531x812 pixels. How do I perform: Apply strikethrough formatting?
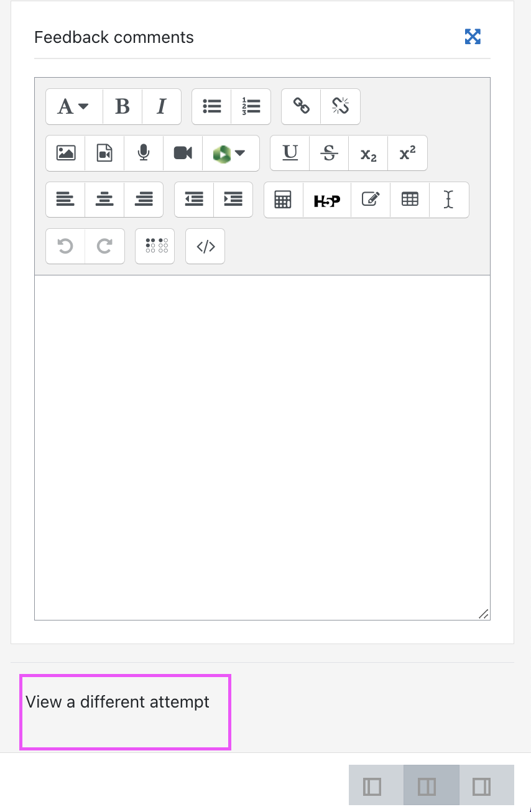click(x=329, y=153)
